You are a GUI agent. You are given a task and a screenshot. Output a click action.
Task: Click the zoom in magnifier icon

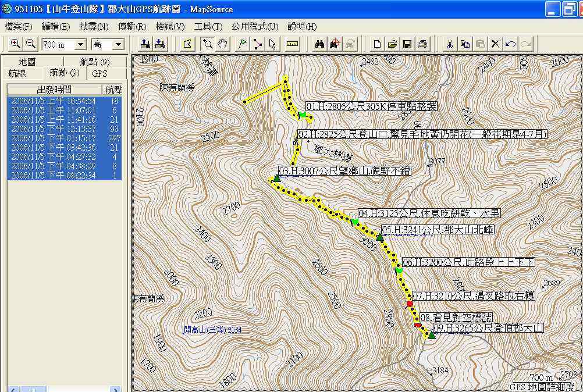tap(15, 44)
